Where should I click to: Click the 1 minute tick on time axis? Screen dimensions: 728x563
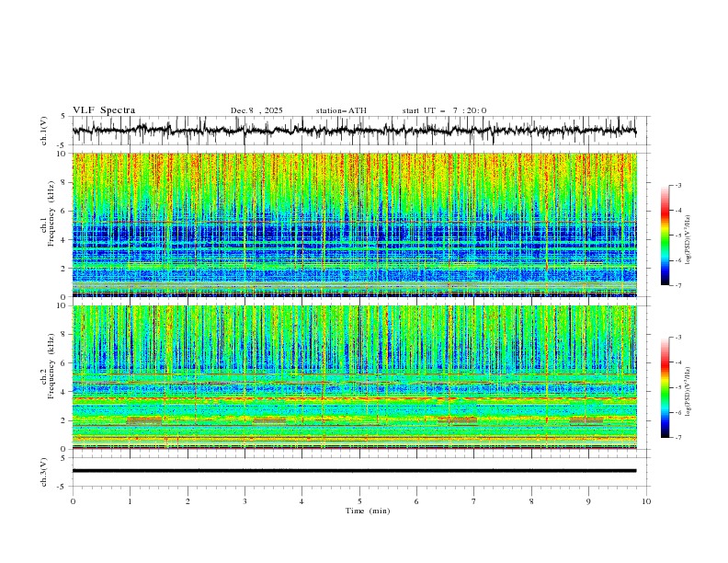pos(130,501)
